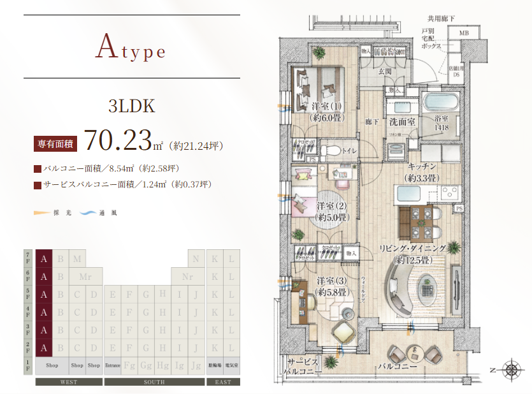Select the Mr unit on 6F
Image resolution: width=532 pixels, height=394 pixels.
[x=85, y=277]
